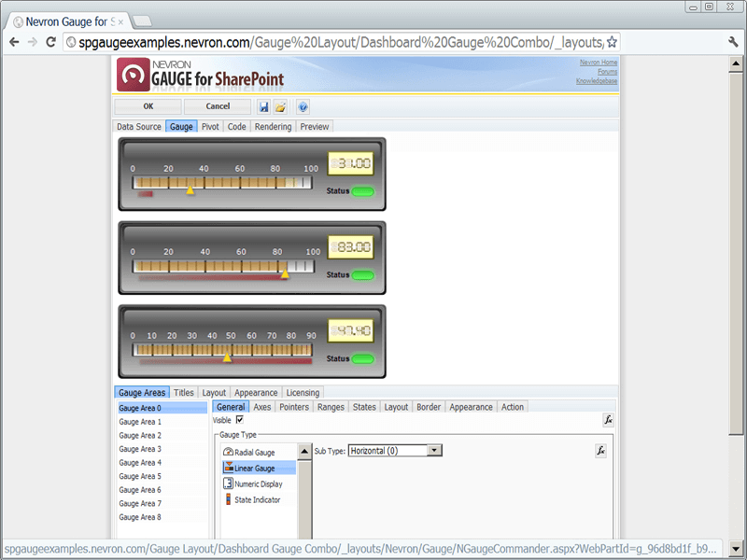Screen dimensions: 747x560
Task: Open the Licensing tab
Action: pos(303,392)
